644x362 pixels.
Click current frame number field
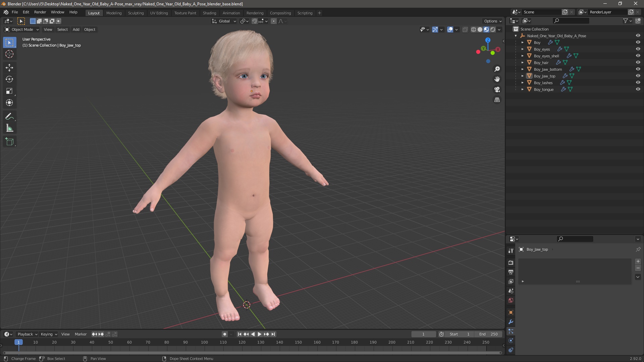pos(424,334)
